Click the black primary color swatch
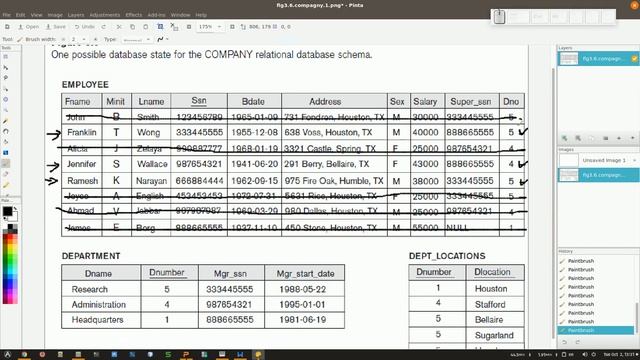 (7, 211)
